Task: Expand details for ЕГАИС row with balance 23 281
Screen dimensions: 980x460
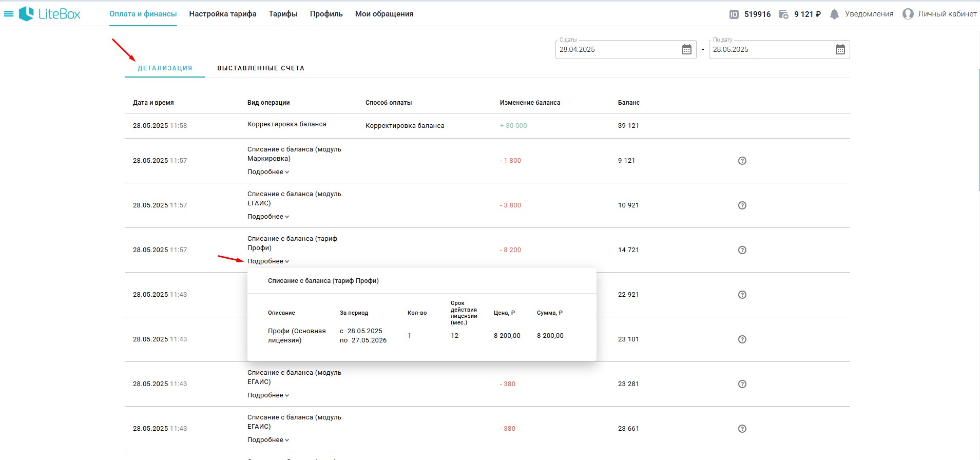Action: pos(268,395)
